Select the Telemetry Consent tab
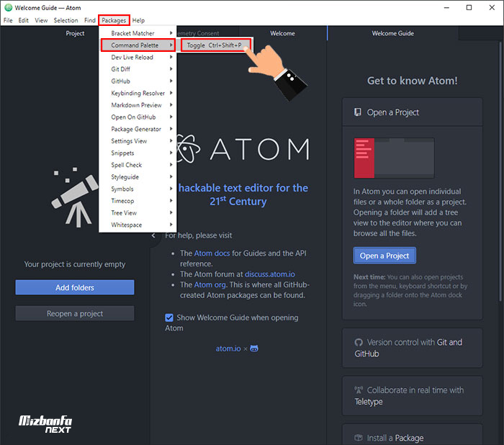The width and height of the screenshot is (504, 445). [x=207, y=33]
